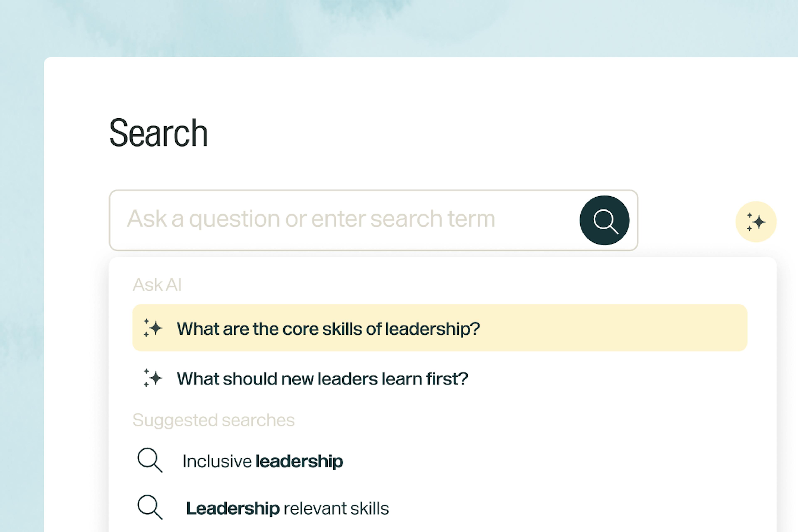The width and height of the screenshot is (798, 532).
Task: Click sparkle icon beside new leaders question
Action: pos(153,378)
